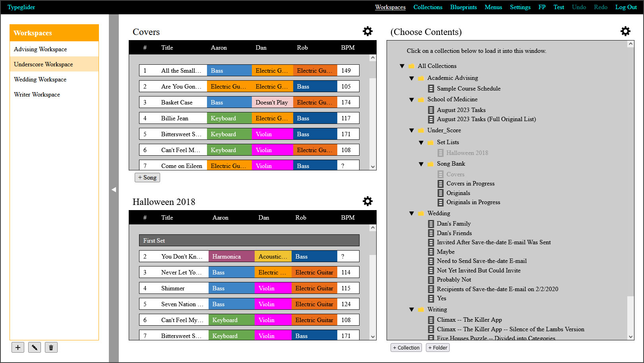
Task: Collapse the Writing section triangle
Action: [x=412, y=309]
